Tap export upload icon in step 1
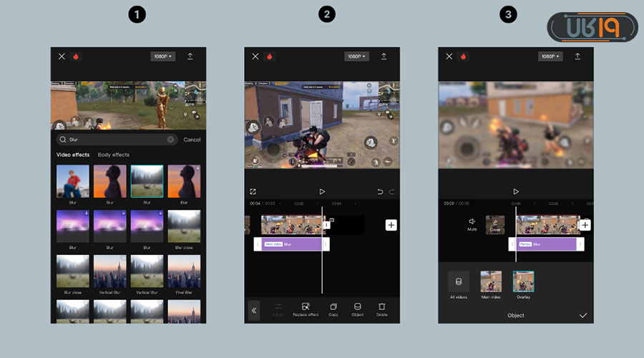 [190, 57]
